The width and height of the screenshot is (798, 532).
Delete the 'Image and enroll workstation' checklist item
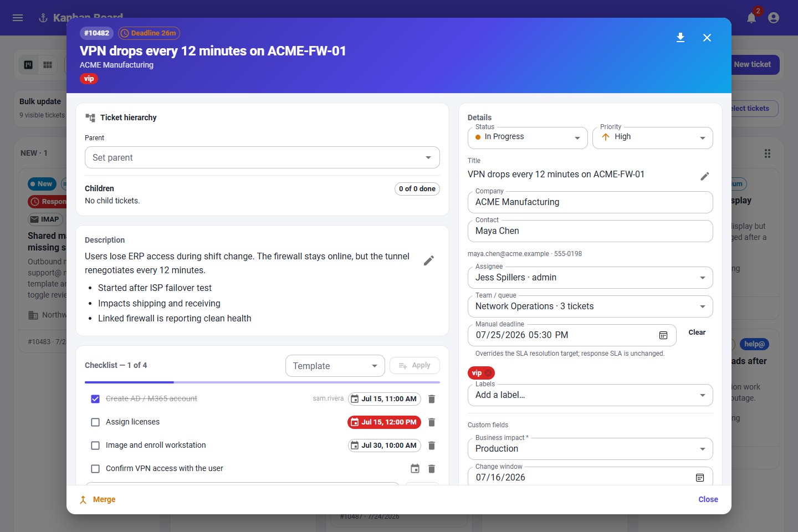(x=432, y=446)
